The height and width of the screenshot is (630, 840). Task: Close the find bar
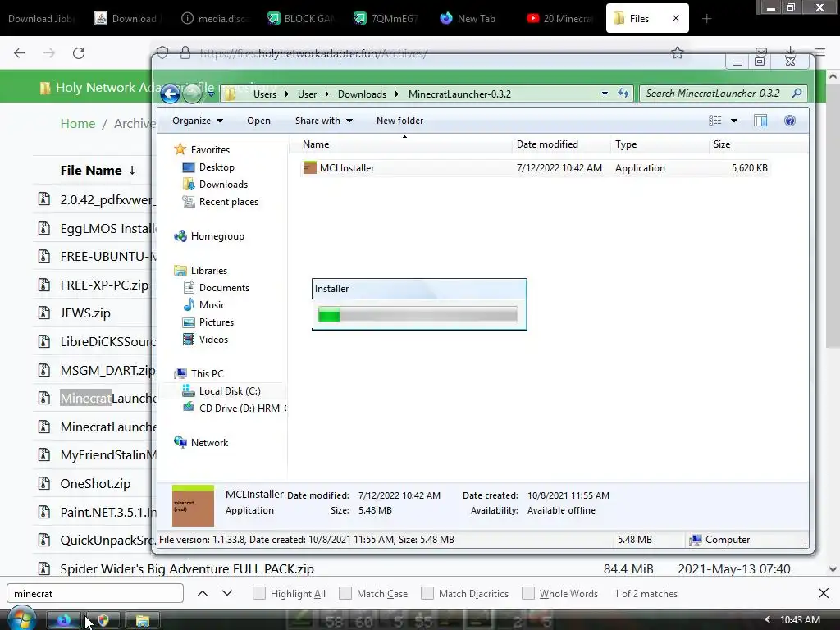click(x=824, y=593)
